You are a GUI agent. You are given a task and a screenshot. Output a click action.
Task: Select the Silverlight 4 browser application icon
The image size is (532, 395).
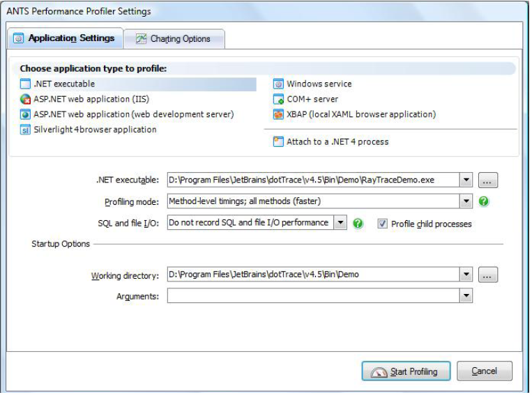click(26, 130)
